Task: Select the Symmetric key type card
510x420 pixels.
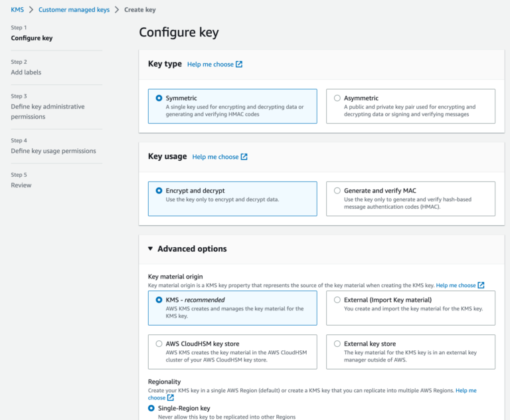Action: pos(232,106)
